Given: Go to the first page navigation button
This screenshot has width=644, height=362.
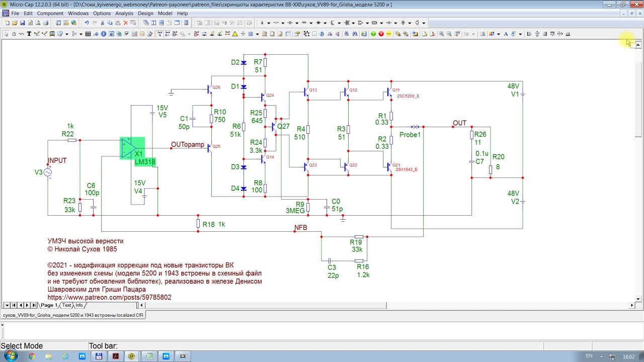Looking at the screenshot, I should coord(14,305).
